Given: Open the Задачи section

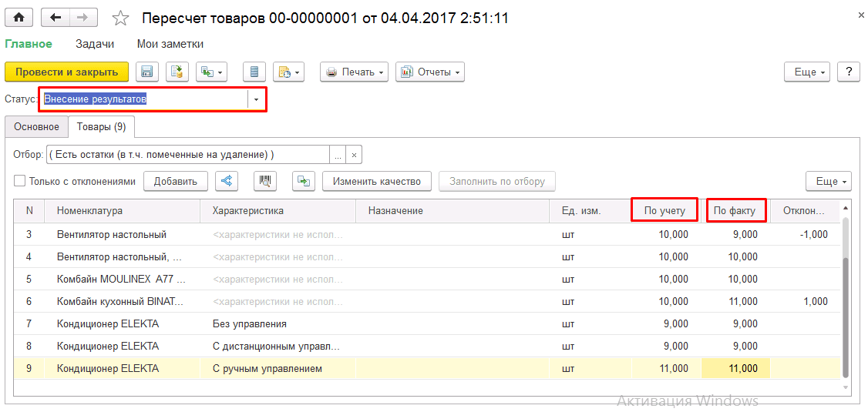Looking at the screenshot, I should tap(95, 44).
